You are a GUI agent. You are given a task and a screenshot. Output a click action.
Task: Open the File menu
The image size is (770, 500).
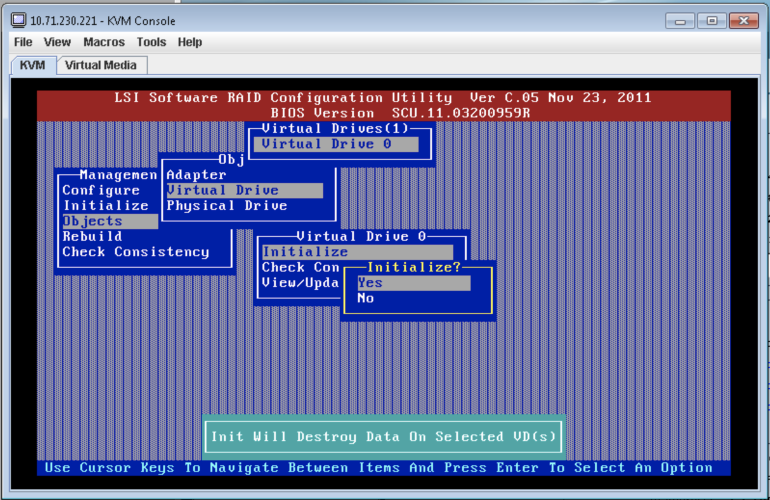[x=23, y=42]
